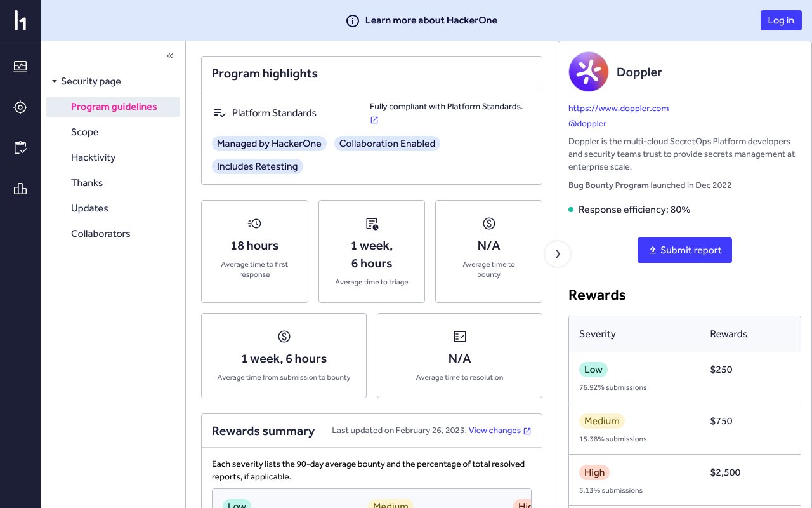
Task: Click the clock icon above Average time to bounty
Action: 488,224
